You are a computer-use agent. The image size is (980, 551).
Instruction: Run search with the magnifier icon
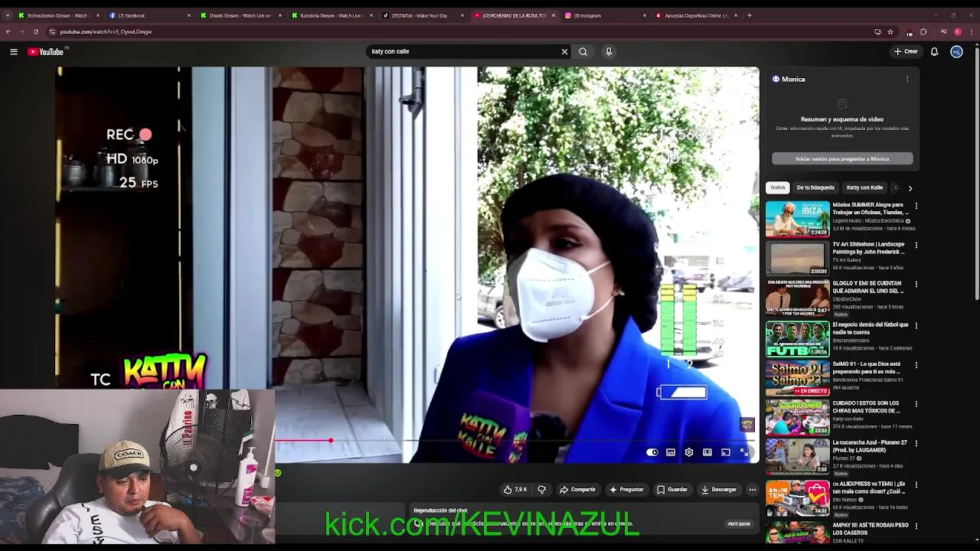tap(583, 51)
